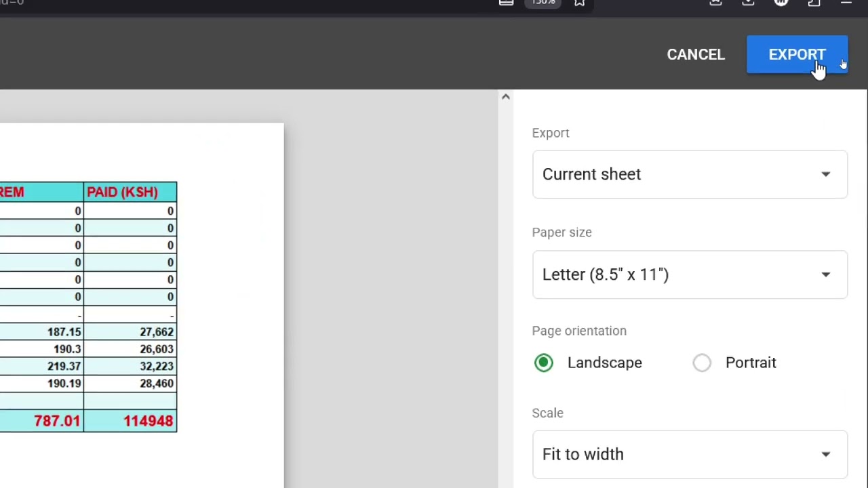Click the PAID (KSH) column header preview

click(122, 192)
